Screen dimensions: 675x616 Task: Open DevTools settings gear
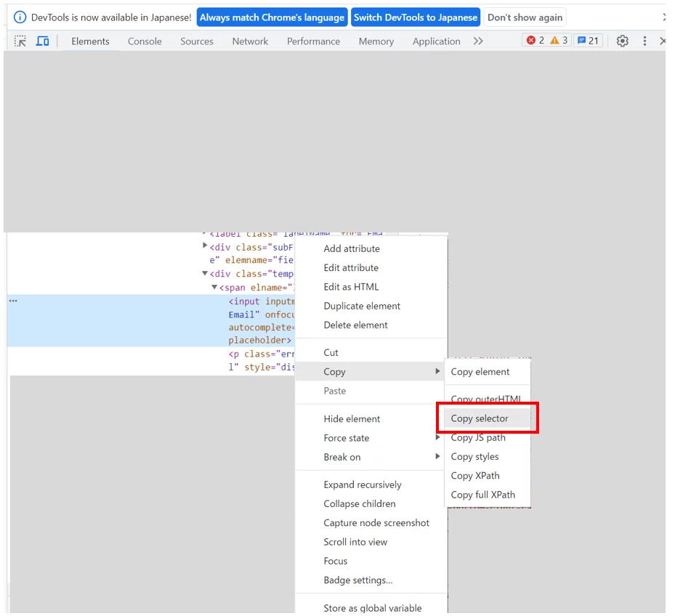(x=622, y=41)
